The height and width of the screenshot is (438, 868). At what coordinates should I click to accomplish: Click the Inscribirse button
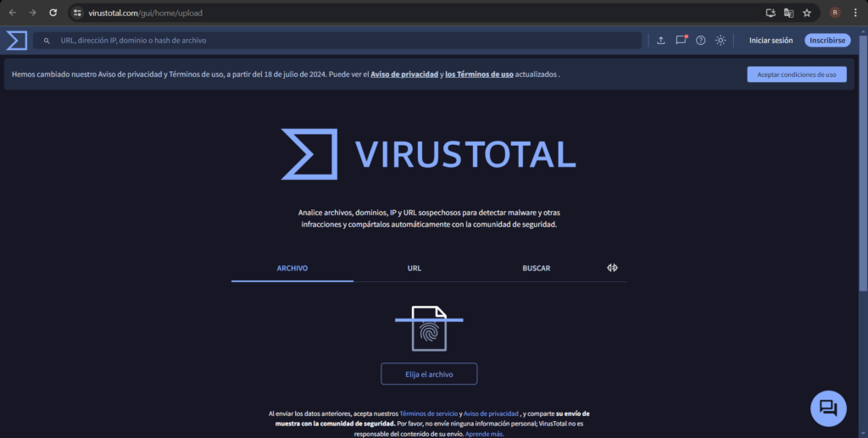827,41
